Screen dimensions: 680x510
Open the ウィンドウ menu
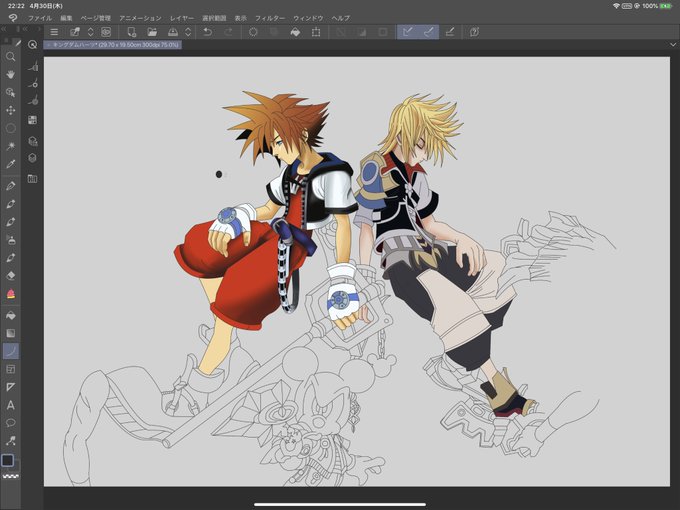(308, 18)
